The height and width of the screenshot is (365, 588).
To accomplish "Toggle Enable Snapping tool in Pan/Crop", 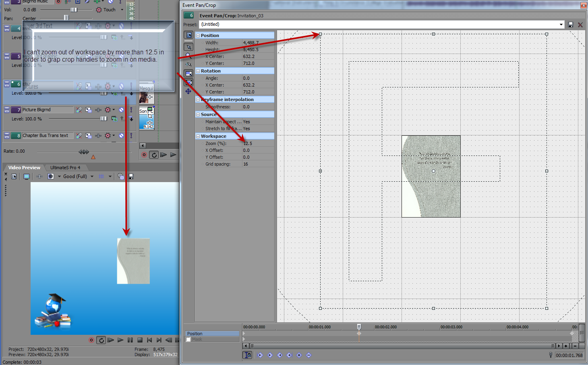I will (x=188, y=64).
